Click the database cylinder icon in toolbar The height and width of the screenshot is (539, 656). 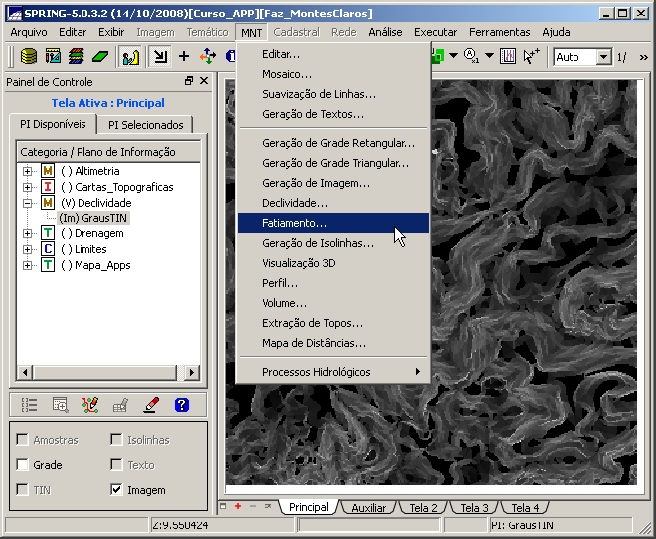pos(28,57)
